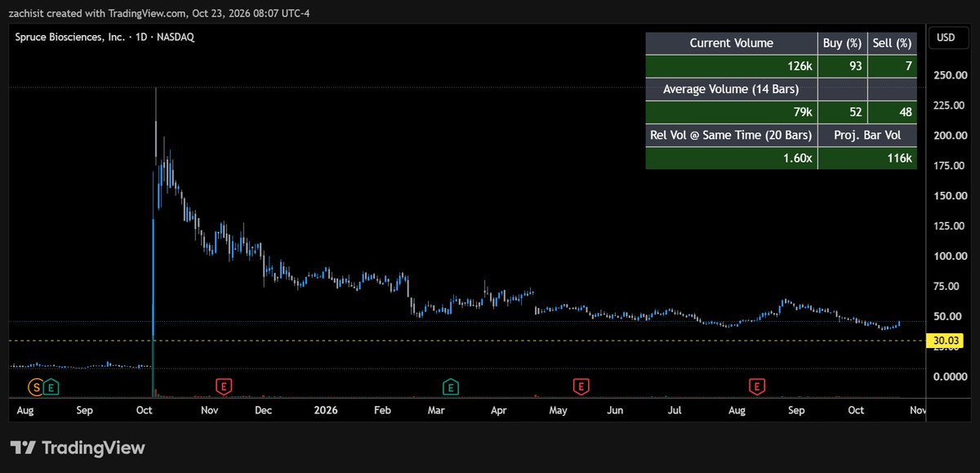Open green earnings E marker beside S marker
This screenshot has width=980, height=473.
coord(51,386)
